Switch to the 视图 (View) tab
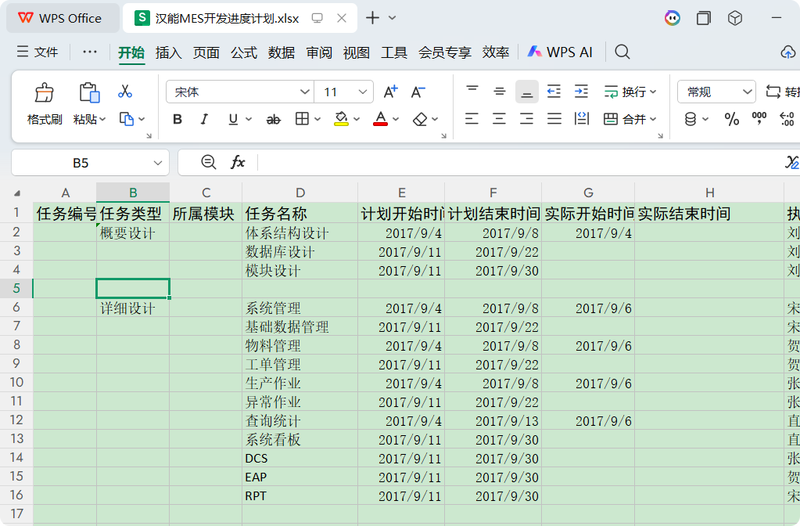 [x=356, y=53]
